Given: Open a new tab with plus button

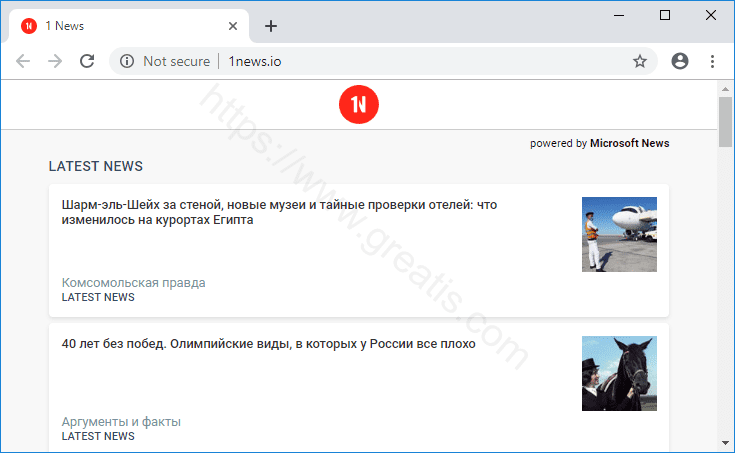Looking at the screenshot, I should point(270,26).
